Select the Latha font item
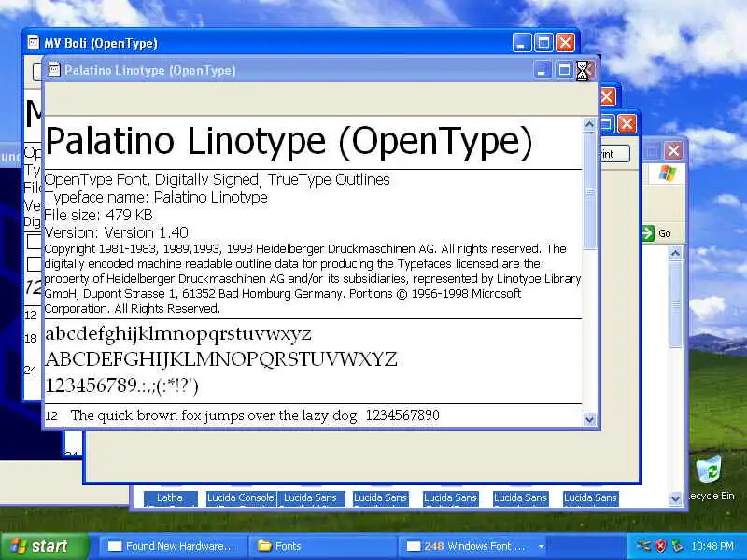Viewport: 747px width, 560px height. pos(170,497)
